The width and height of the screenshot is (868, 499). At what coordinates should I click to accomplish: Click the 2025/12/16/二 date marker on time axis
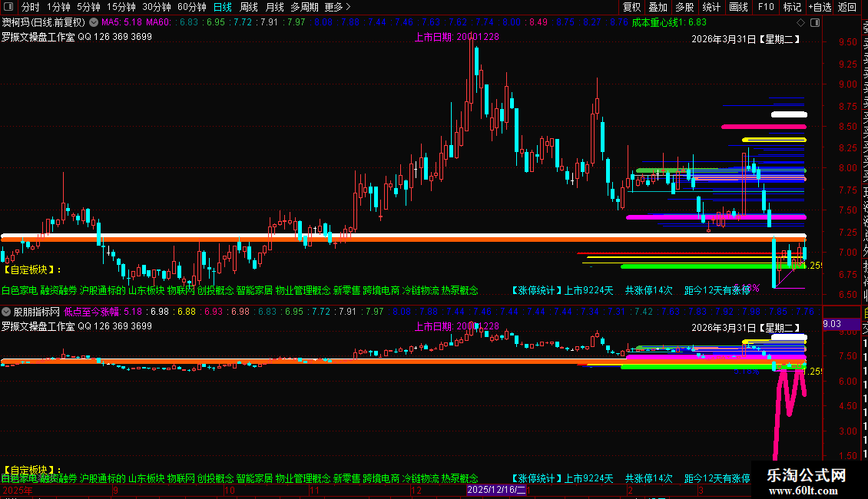496,490
